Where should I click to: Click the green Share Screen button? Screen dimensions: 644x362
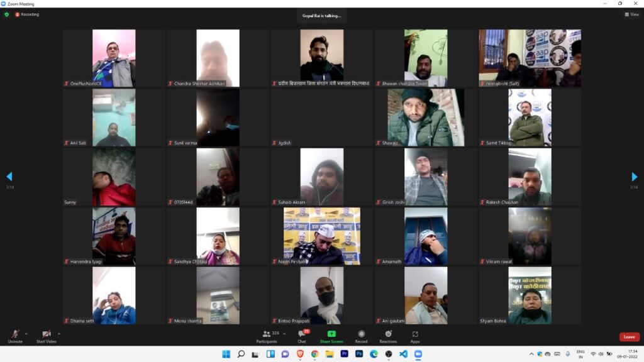tap(331, 336)
